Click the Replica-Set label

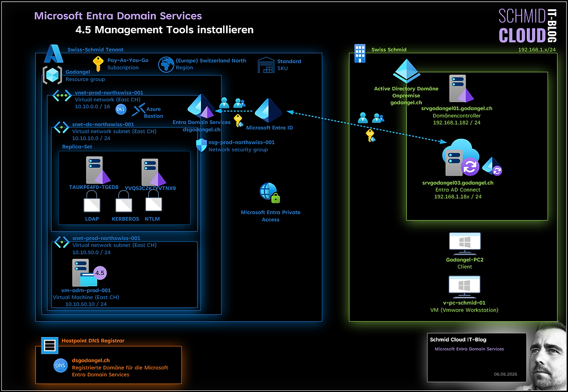pos(77,146)
